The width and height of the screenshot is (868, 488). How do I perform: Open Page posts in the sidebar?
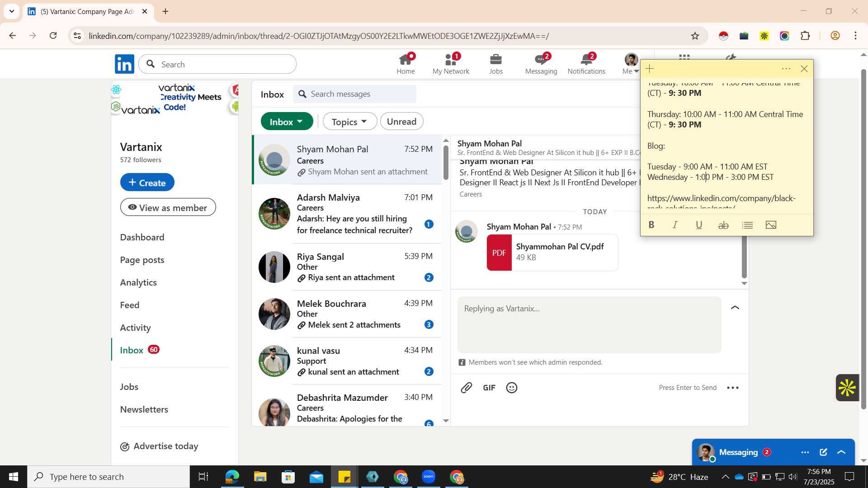click(142, 260)
